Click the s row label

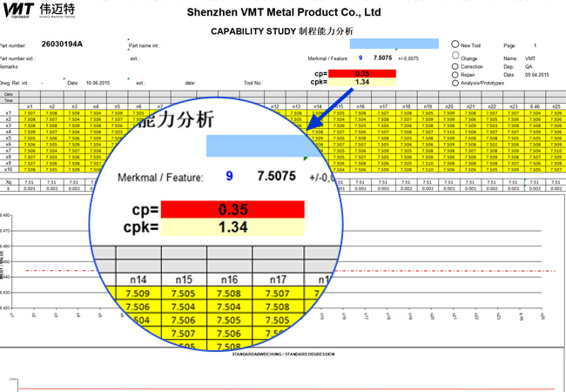(9, 188)
